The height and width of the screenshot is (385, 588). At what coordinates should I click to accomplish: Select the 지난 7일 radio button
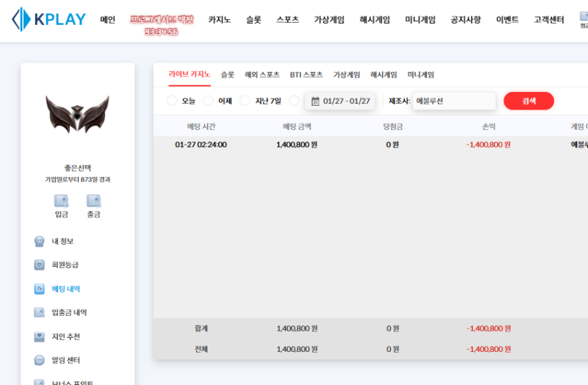click(x=245, y=101)
